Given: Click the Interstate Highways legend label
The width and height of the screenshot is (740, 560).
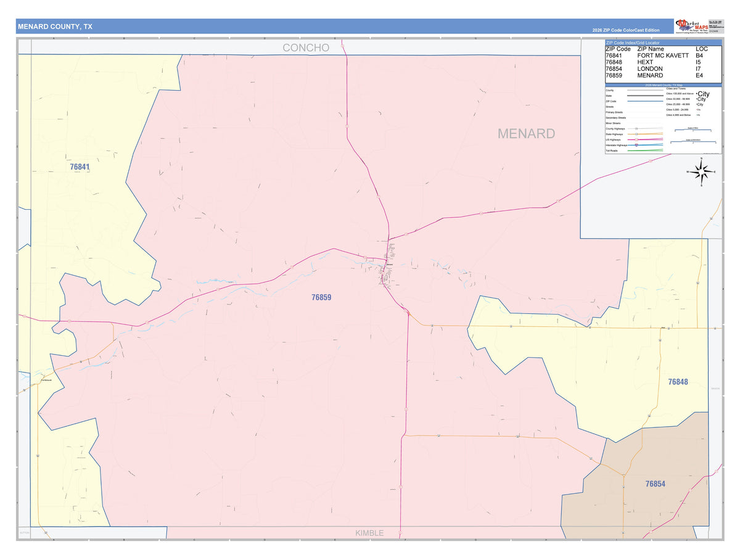Looking at the screenshot, I should (x=617, y=145).
